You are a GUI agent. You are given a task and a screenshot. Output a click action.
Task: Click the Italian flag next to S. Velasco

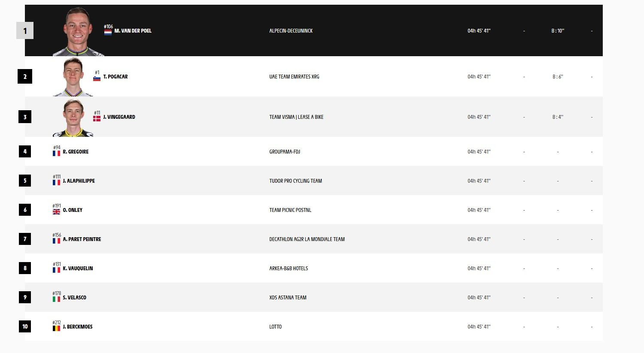56,299
